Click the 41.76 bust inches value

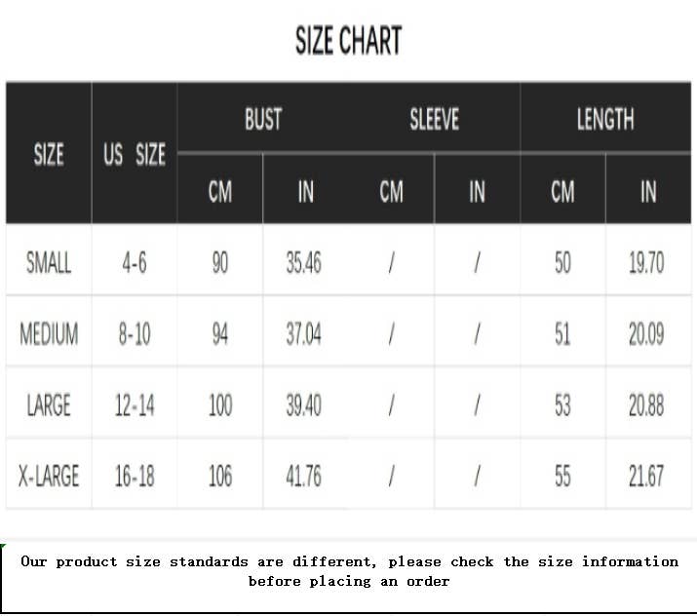pyautogui.click(x=303, y=476)
